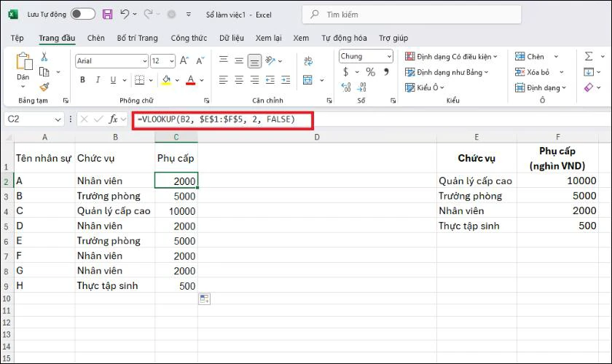
Task: Click the Merge and Center icon
Action: coord(308,80)
